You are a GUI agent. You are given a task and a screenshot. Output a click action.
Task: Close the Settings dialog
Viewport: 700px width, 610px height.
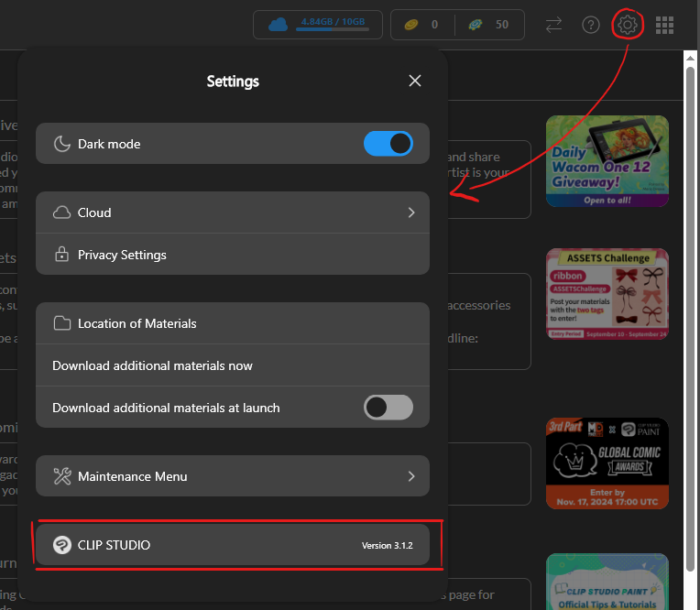coord(415,81)
